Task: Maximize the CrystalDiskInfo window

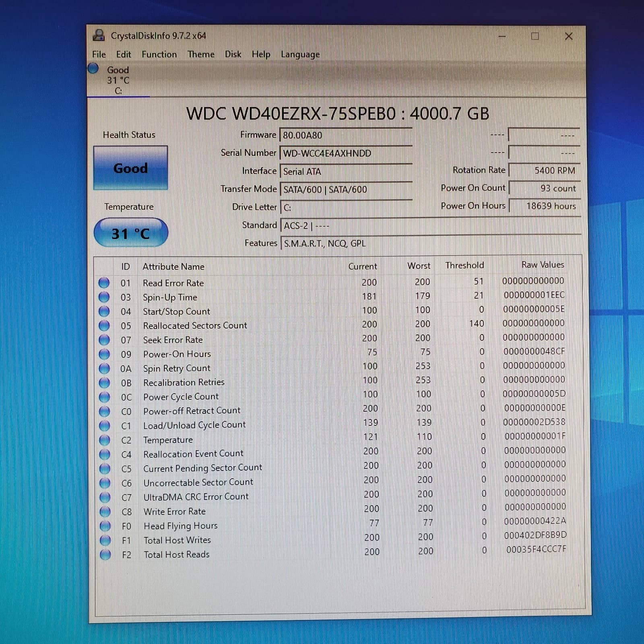Action: point(535,36)
